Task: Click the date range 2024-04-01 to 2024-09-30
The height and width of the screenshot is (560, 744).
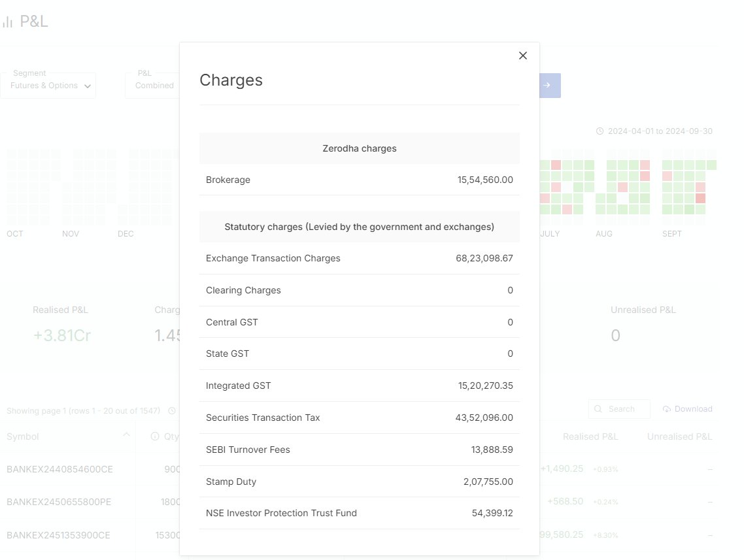Action: click(x=660, y=131)
